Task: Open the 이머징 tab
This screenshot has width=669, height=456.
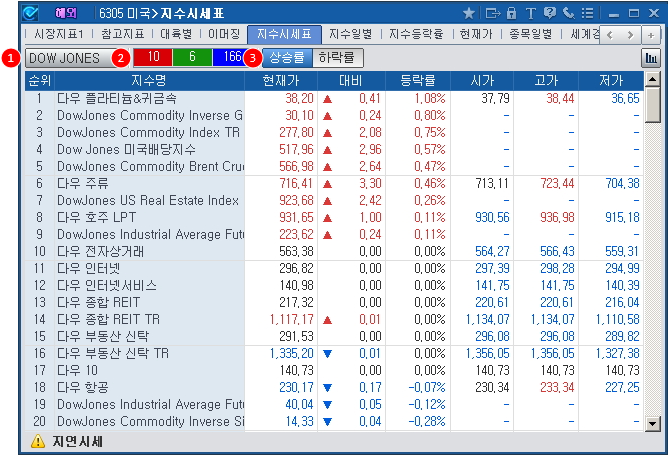Action: pos(224,34)
